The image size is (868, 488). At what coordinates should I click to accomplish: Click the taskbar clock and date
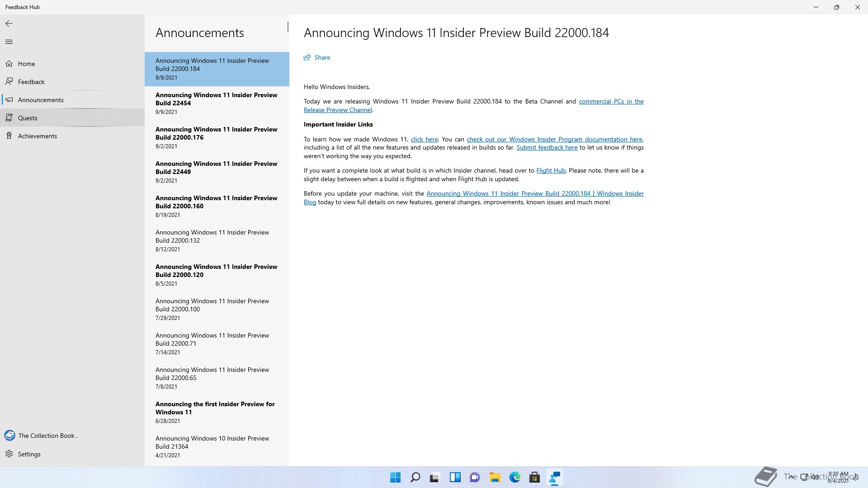[838, 477]
